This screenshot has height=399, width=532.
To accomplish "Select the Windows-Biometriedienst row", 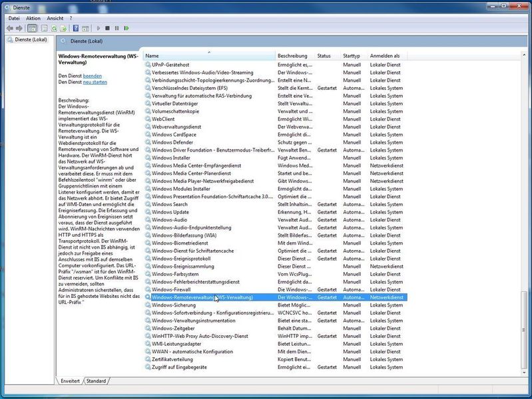I will pyautogui.click(x=276, y=243).
